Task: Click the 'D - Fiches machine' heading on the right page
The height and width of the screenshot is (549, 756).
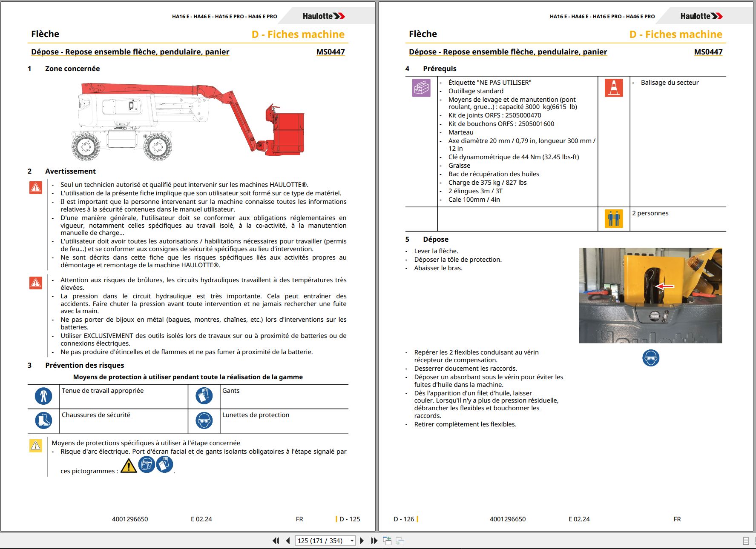Action: point(676,34)
